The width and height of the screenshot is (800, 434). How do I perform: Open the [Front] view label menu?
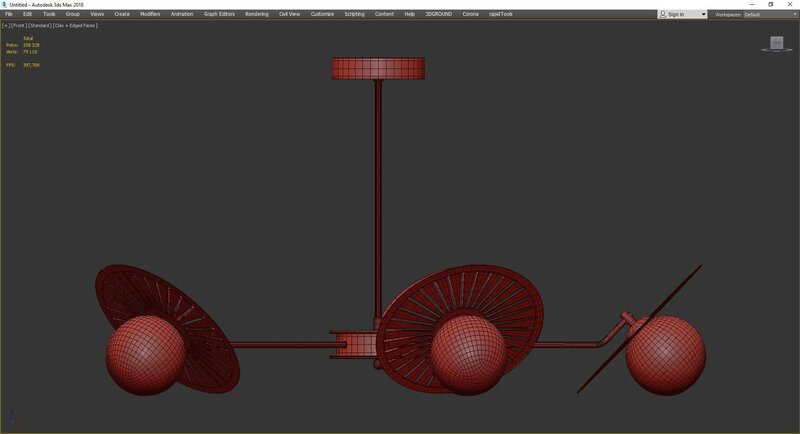point(17,25)
